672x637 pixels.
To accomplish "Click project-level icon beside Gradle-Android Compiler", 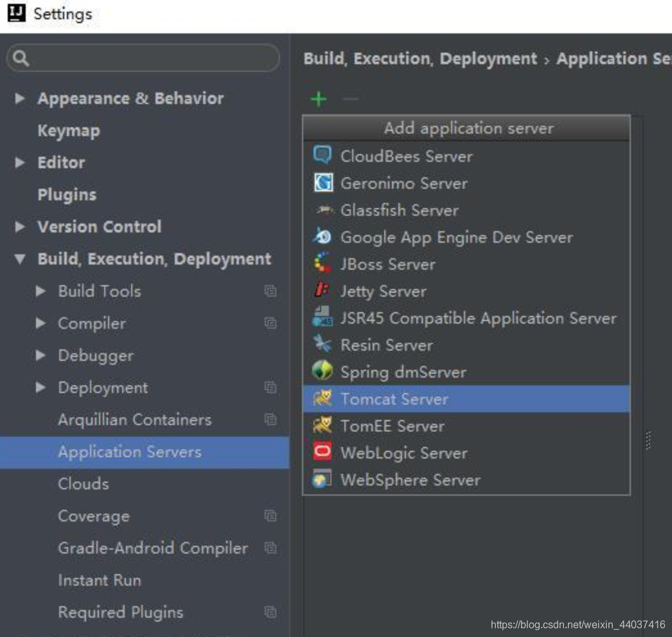I will click(270, 548).
